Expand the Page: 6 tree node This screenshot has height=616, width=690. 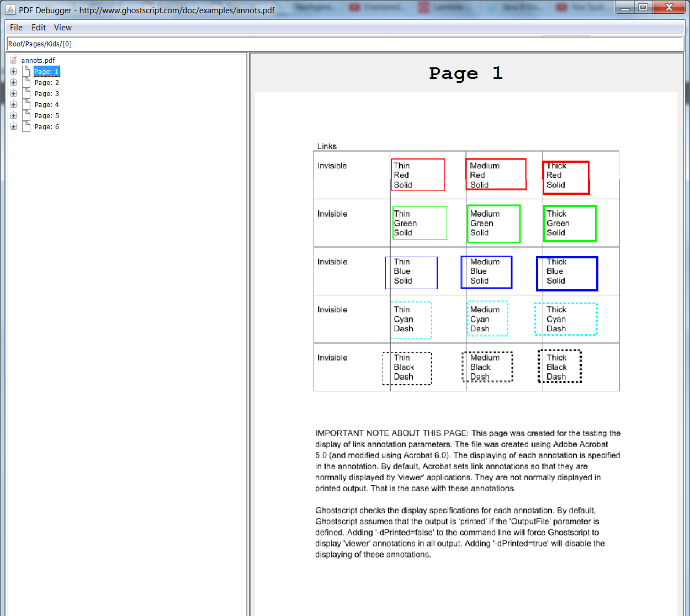point(13,126)
